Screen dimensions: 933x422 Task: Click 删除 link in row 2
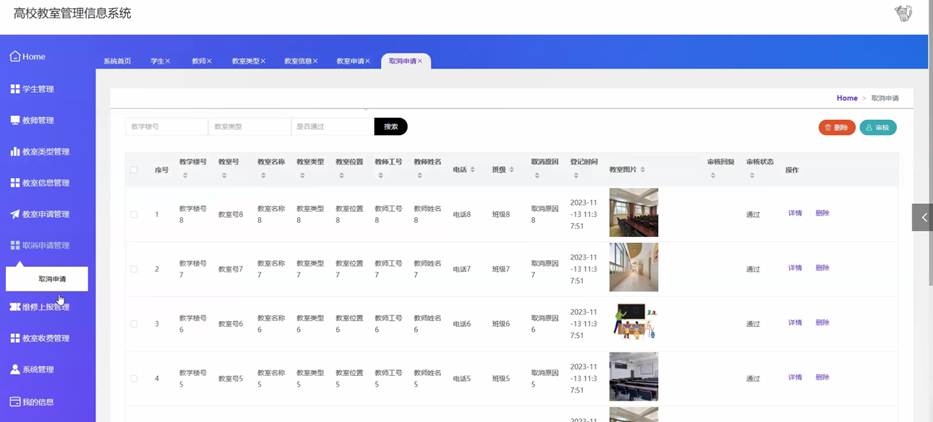[822, 268]
